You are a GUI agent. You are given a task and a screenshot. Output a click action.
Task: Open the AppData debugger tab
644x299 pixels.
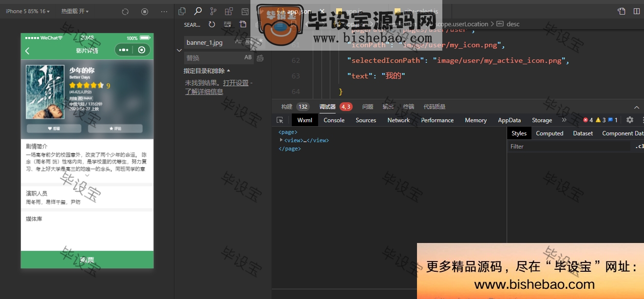tap(510, 120)
